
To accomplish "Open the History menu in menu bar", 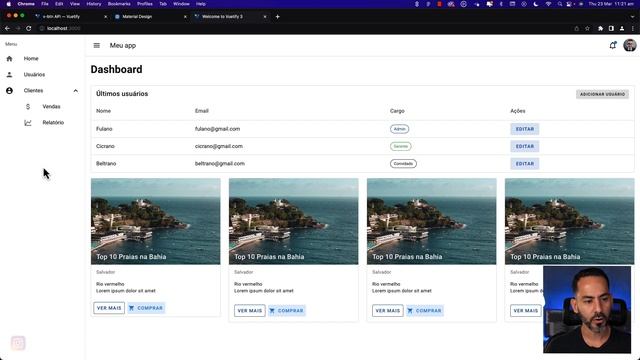I will pyautogui.click(x=93, y=4).
